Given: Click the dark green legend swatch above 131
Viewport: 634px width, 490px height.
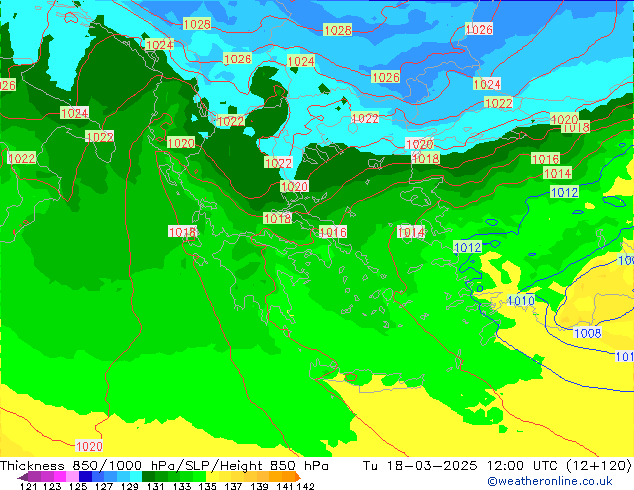Looking at the screenshot, I should [x=148, y=477].
